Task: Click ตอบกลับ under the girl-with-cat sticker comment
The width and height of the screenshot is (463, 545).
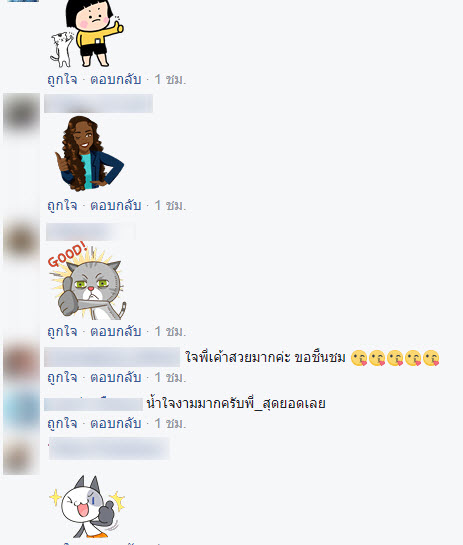Action: point(116,80)
